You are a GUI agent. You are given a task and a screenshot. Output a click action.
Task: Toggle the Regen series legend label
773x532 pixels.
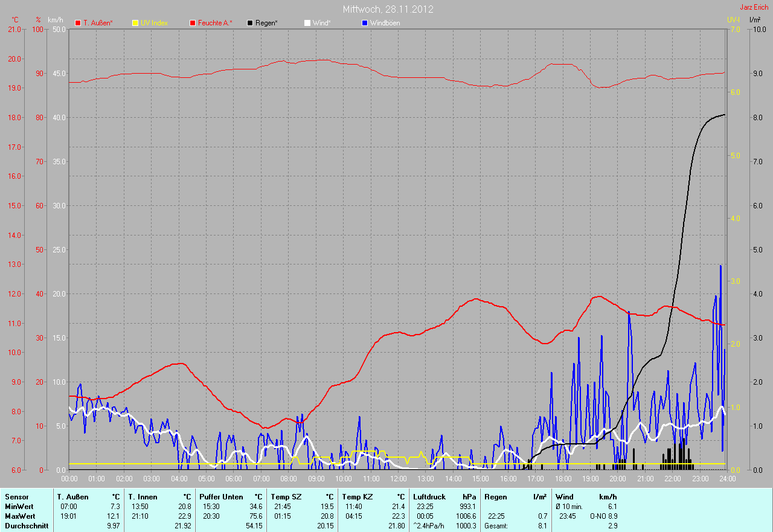click(x=266, y=23)
